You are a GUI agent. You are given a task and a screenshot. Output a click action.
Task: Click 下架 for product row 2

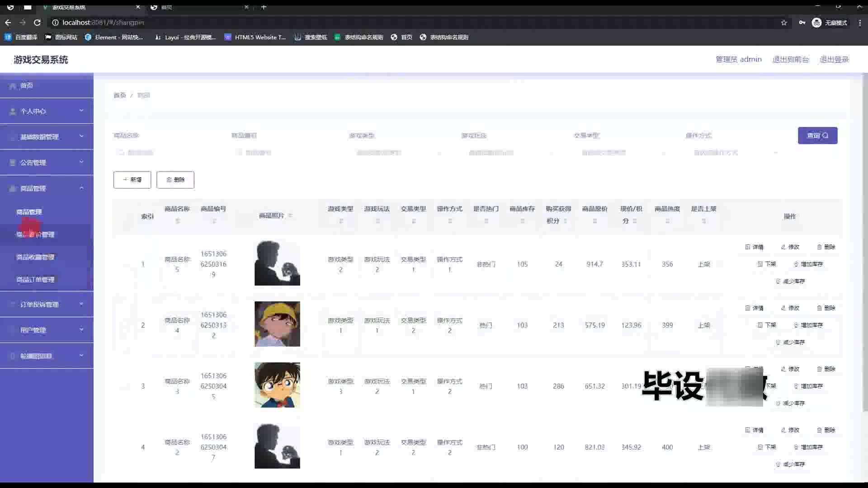(767, 325)
